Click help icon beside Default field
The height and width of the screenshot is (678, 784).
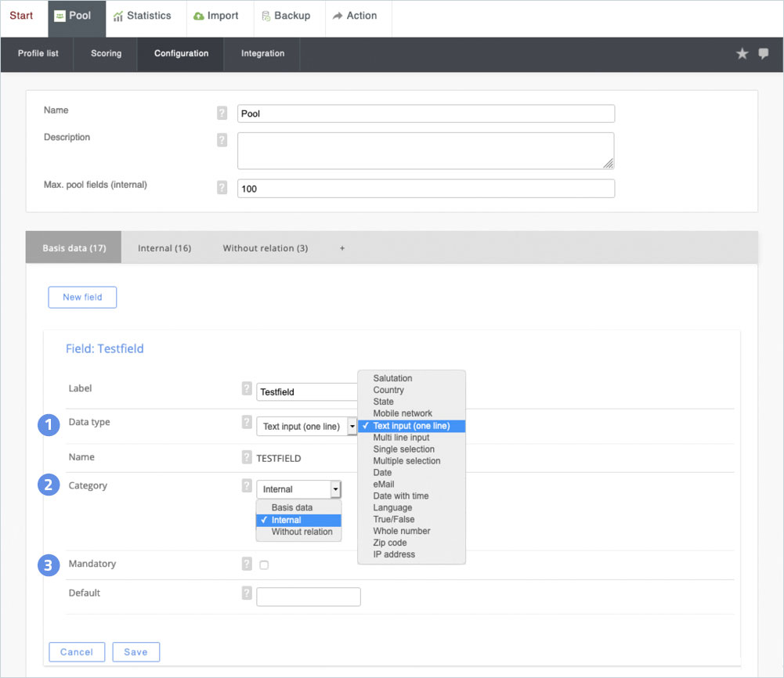point(247,593)
